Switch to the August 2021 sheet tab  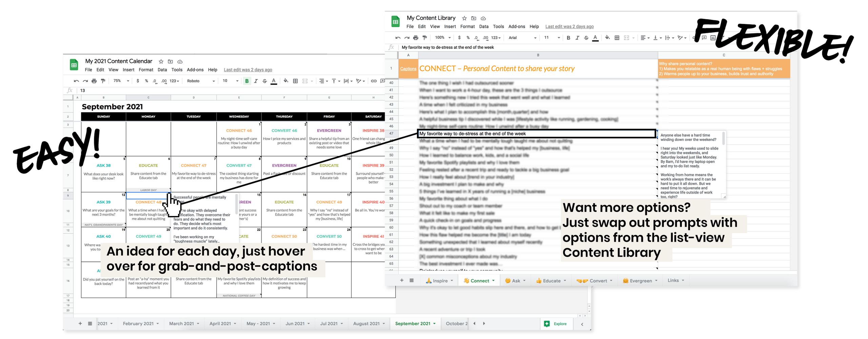[x=369, y=324]
